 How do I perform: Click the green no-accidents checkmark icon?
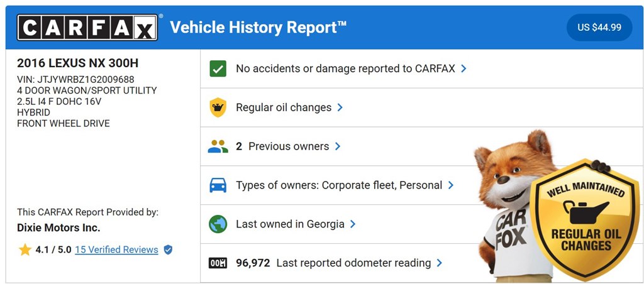coord(218,68)
